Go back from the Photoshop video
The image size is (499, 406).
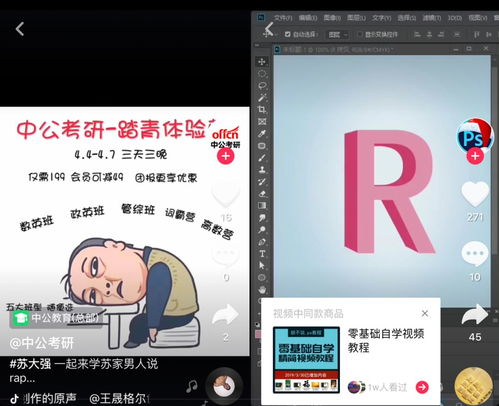pyautogui.click(x=269, y=29)
